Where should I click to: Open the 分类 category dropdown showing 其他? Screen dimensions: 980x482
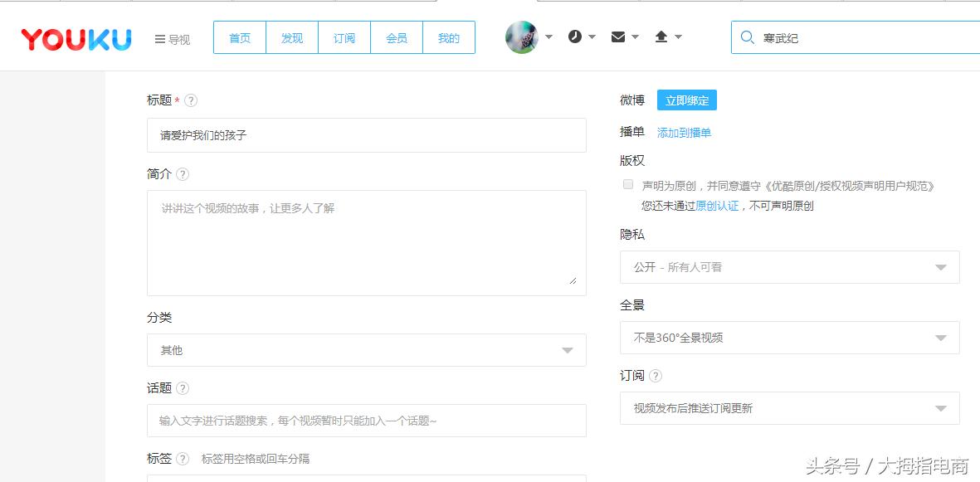click(365, 350)
